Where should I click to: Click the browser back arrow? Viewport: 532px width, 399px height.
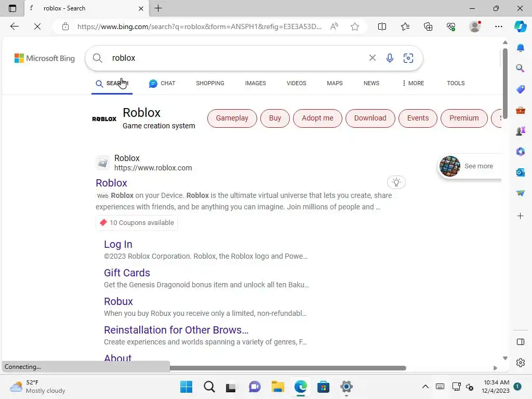[x=14, y=26]
